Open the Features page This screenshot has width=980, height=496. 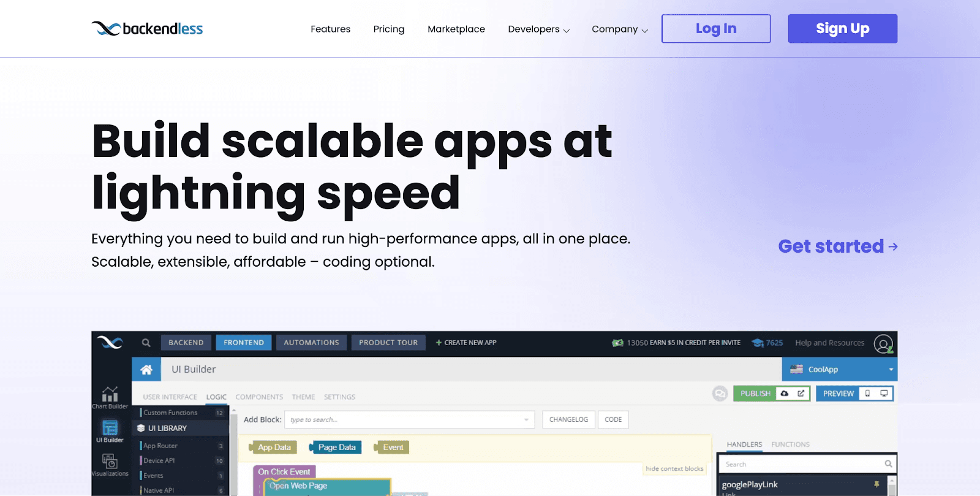(330, 29)
